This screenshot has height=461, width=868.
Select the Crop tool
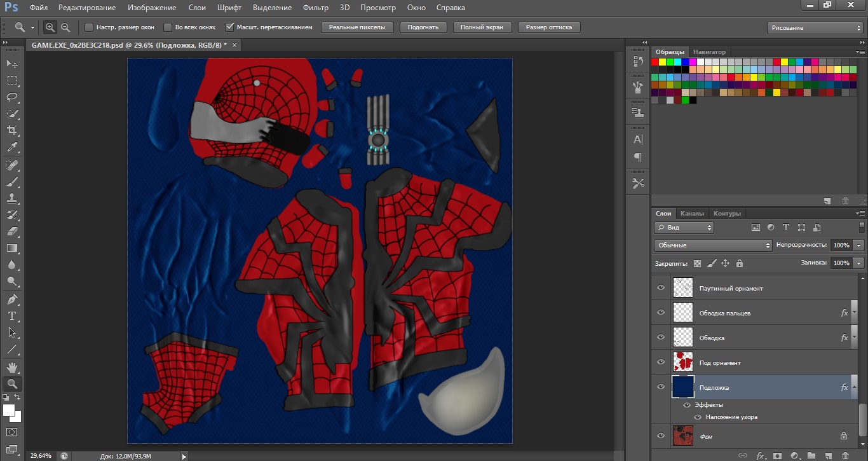point(12,131)
